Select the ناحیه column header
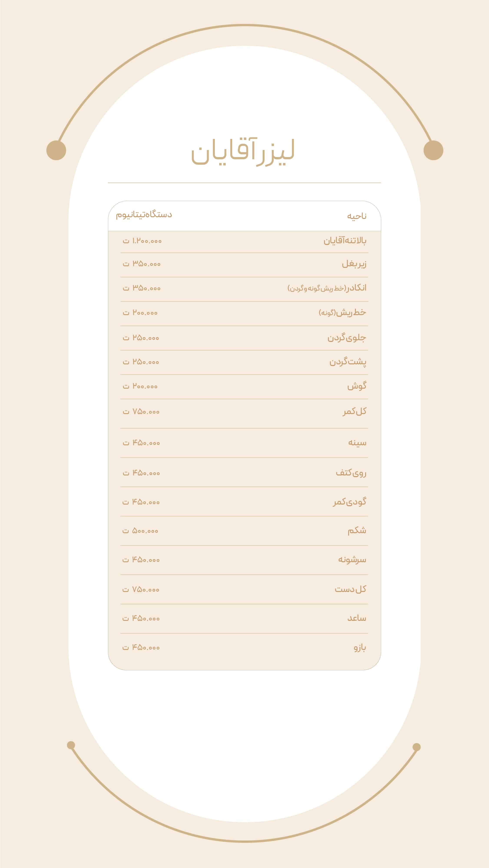 coord(356,216)
